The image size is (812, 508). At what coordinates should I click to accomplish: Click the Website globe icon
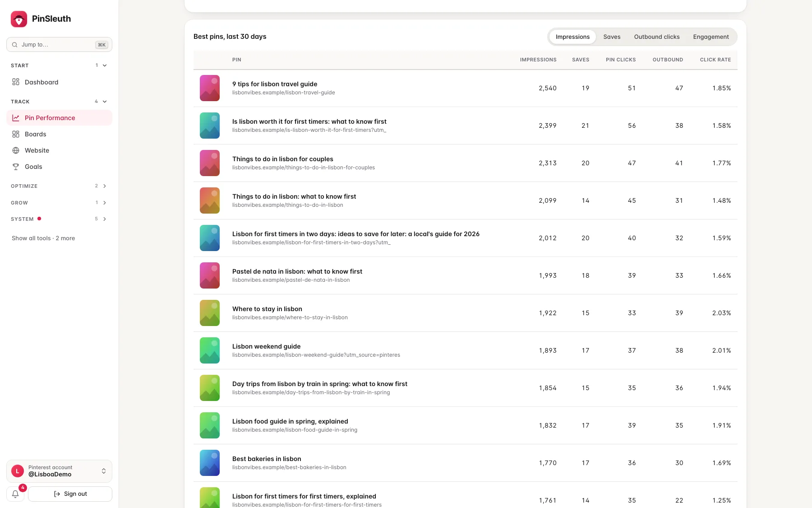point(16,150)
